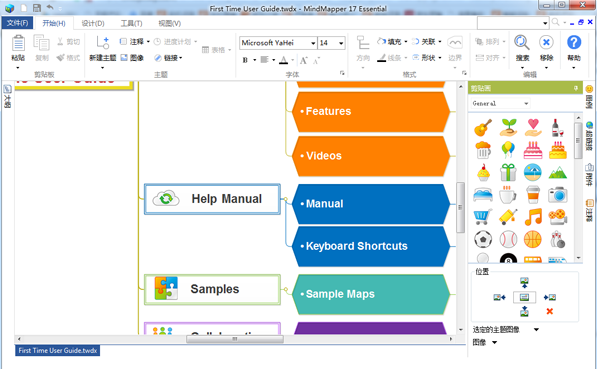Select the shopping cart clipart

point(482,217)
